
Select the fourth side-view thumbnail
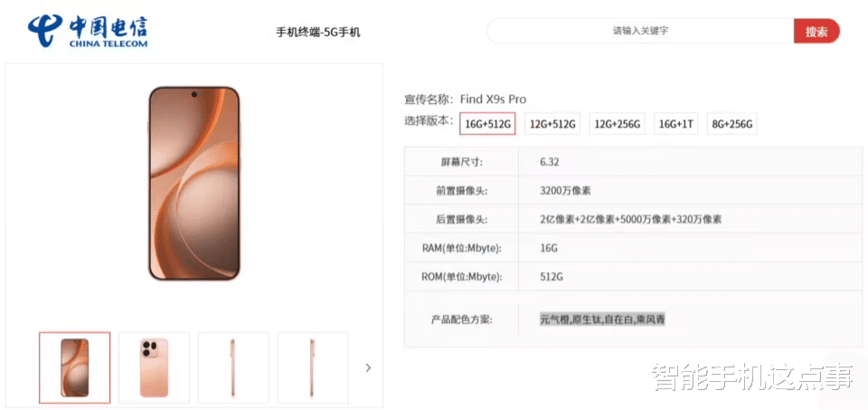tap(312, 367)
